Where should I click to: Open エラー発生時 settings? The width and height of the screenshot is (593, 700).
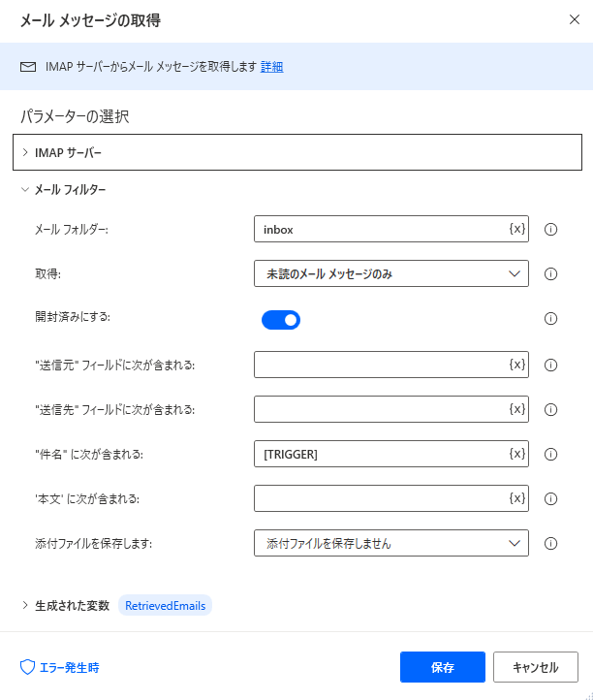60,667
